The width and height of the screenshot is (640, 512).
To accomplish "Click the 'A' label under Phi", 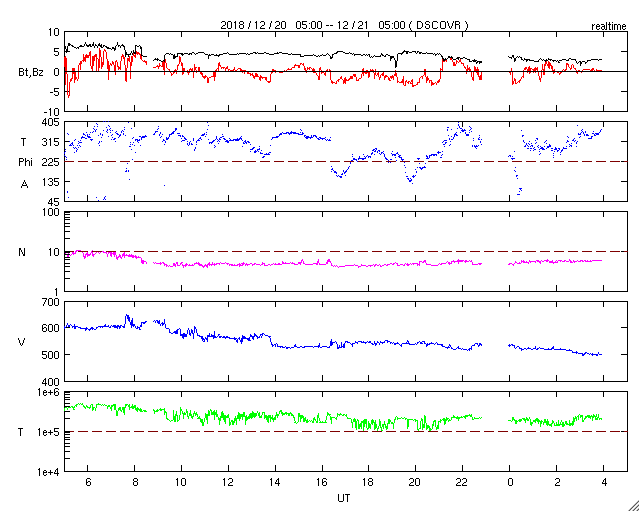I will [24, 185].
